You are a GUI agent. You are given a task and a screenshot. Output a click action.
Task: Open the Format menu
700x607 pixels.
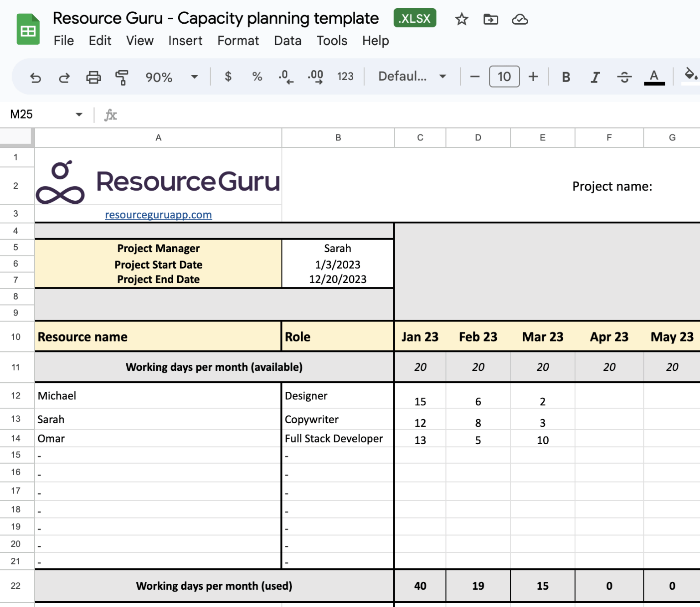point(238,41)
